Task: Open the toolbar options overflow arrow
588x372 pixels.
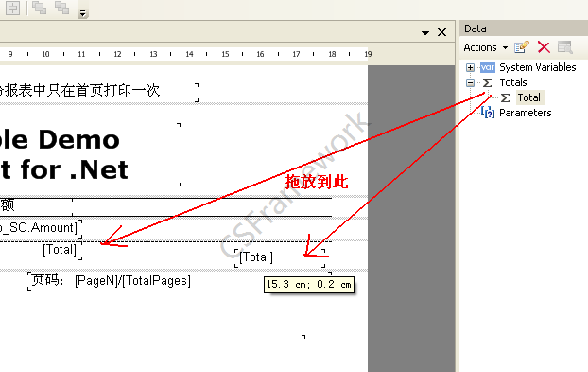Action: [x=82, y=13]
